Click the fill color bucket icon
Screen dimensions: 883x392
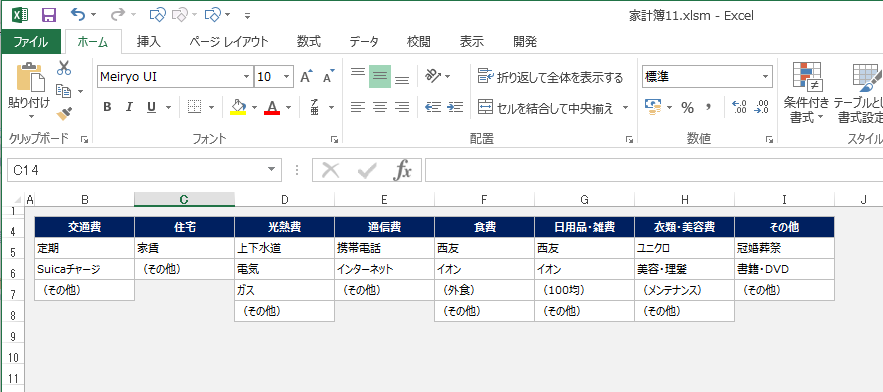239,107
